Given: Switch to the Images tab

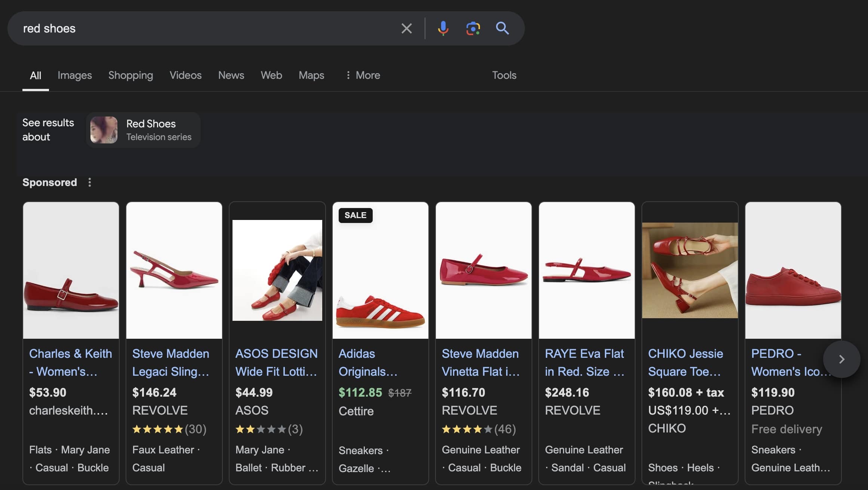Looking at the screenshot, I should [x=75, y=75].
